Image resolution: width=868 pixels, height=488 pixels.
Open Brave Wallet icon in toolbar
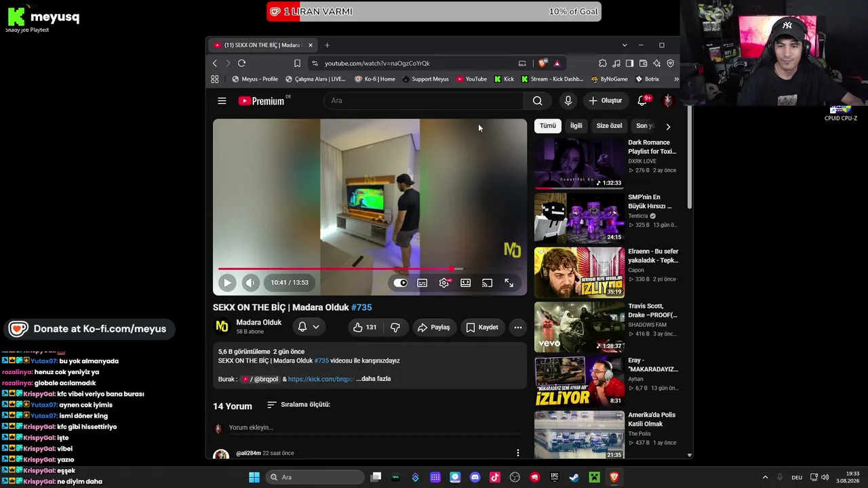644,63
